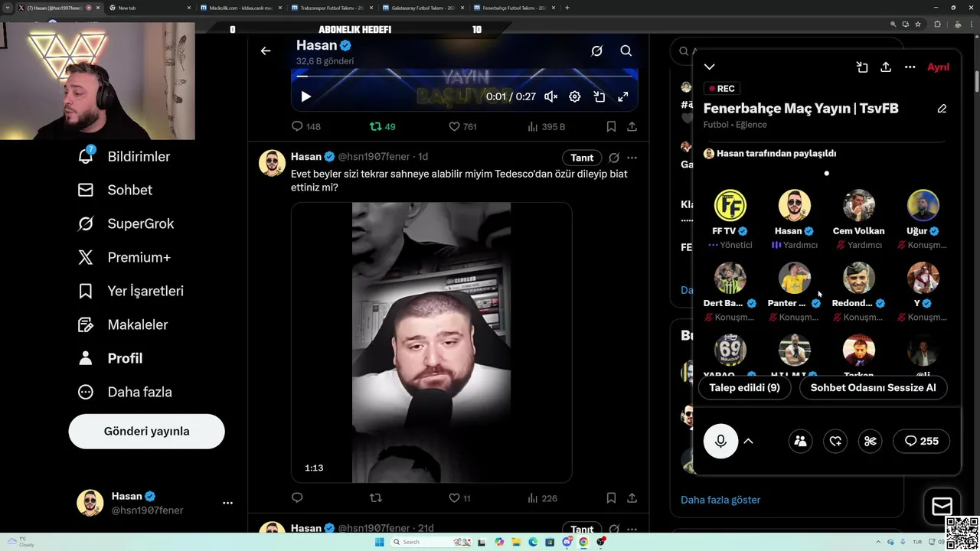Edit the Space title with pencil icon
This screenshot has height=551, width=980.
click(x=942, y=109)
